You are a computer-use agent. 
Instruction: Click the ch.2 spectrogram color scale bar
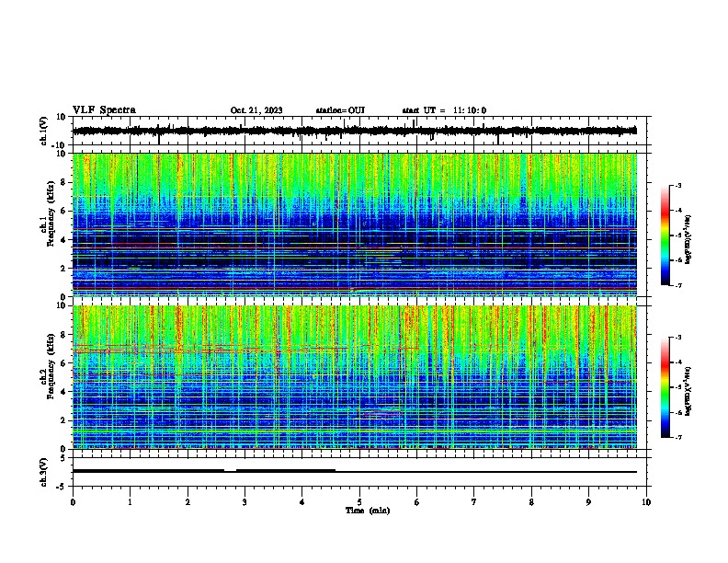click(x=665, y=387)
